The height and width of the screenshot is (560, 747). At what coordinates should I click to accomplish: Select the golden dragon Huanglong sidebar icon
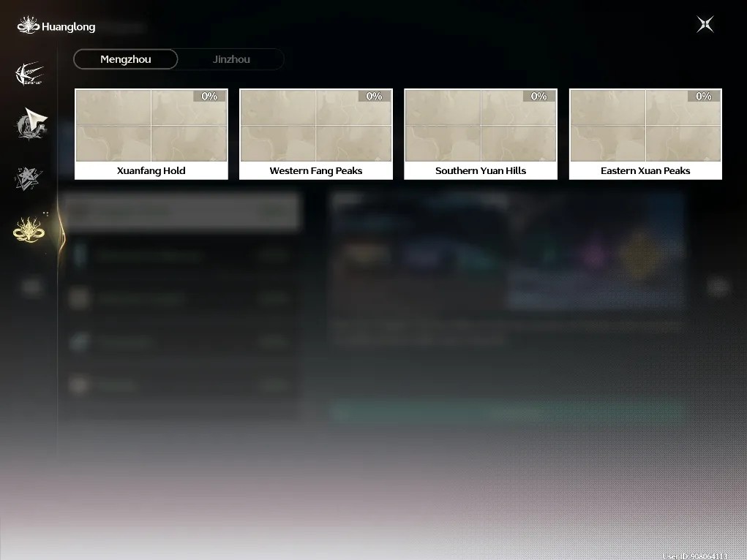(29, 230)
